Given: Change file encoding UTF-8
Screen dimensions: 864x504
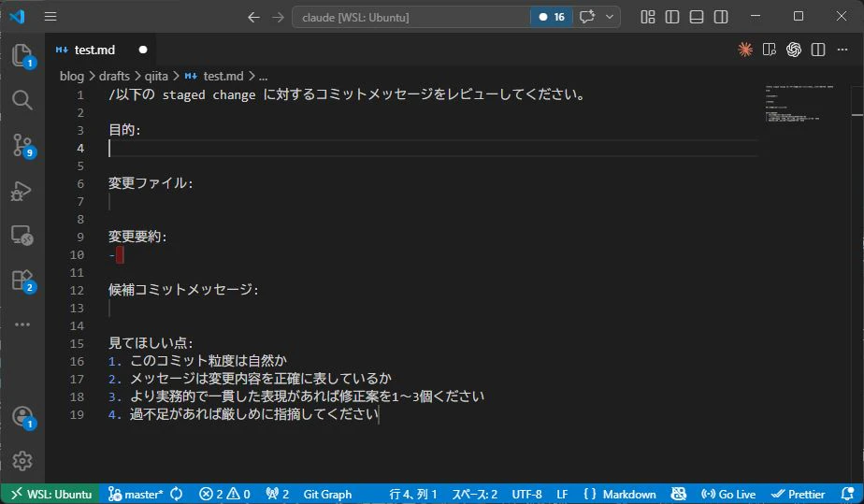Looking at the screenshot, I should (x=526, y=494).
